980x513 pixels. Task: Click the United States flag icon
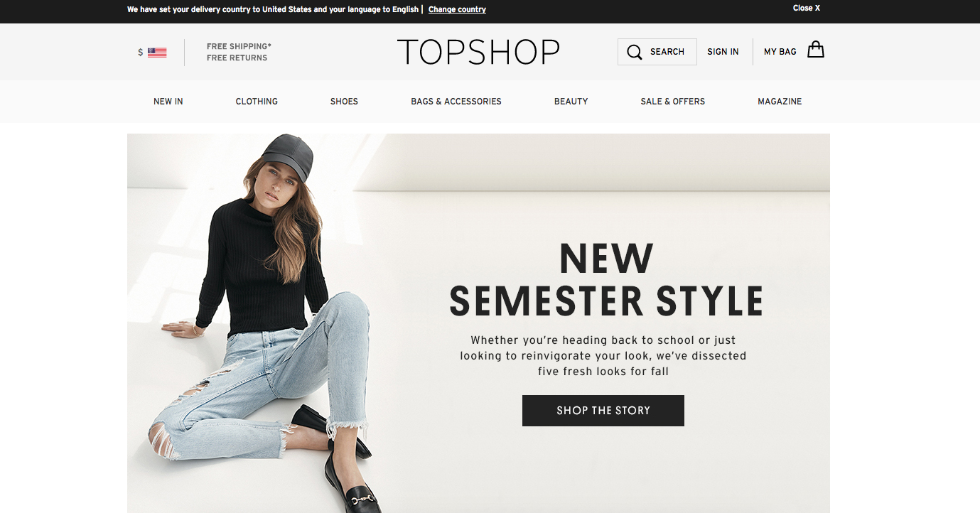point(157,53)
